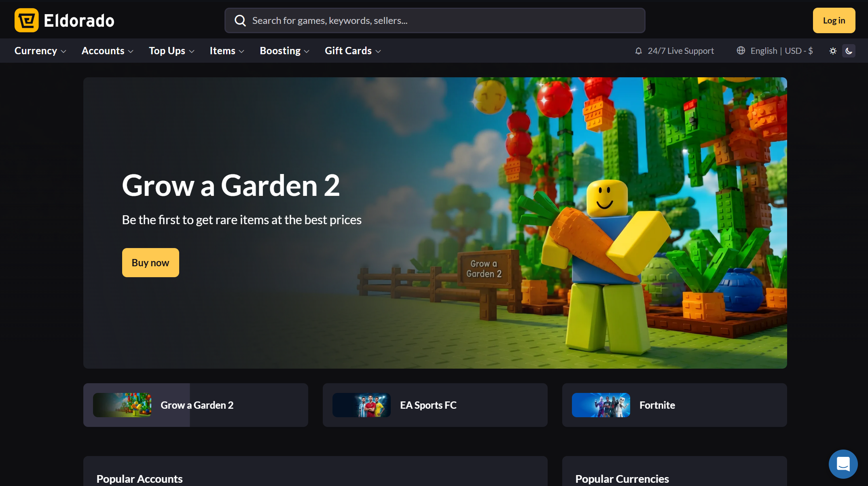Open the live chat bubble
Screen dimensions: 868x486
pyautogui.click(x=843, y=464)
